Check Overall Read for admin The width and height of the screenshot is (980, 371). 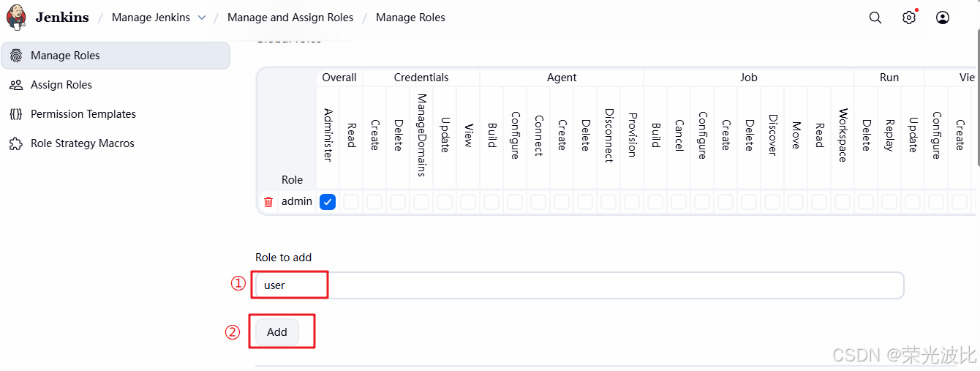[351, 202]
